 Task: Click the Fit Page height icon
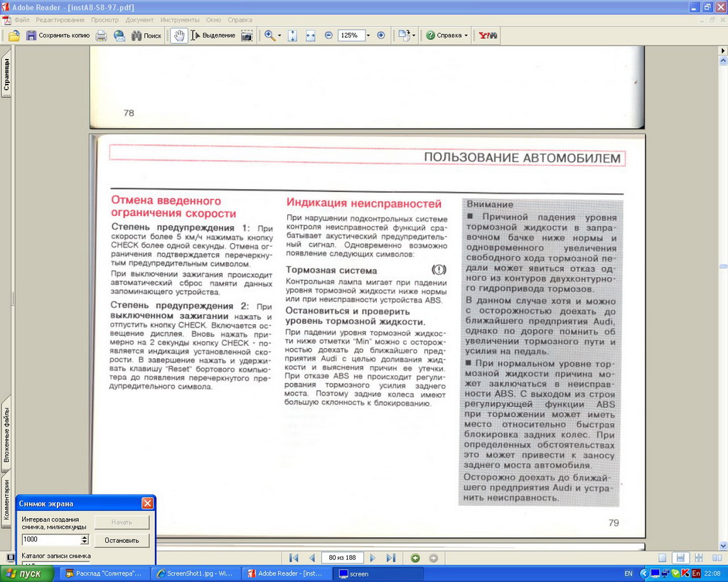coord(292,36)
